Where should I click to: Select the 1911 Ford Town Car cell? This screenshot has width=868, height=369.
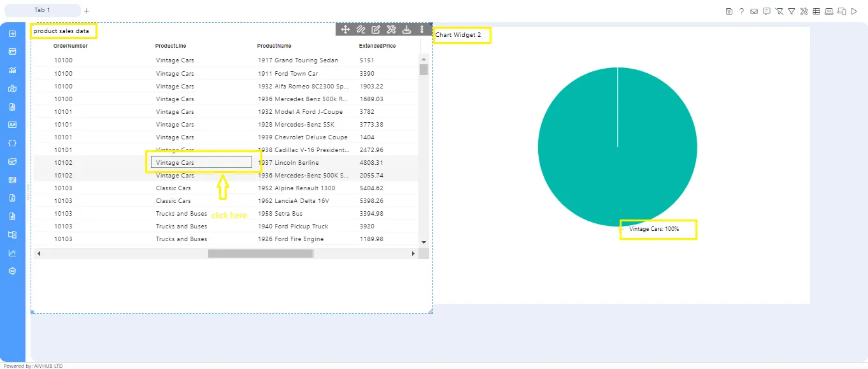click(288, 73)
